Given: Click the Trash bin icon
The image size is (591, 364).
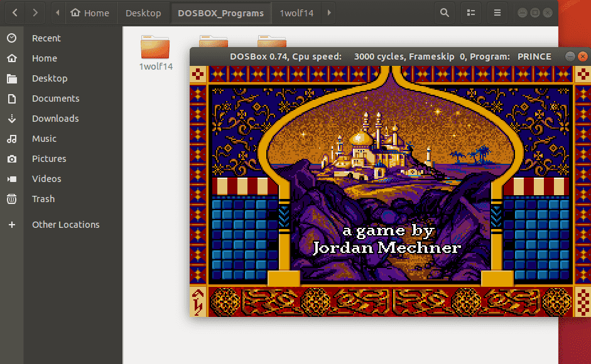Looking at the screenshot, I should (x=12, y=198).
